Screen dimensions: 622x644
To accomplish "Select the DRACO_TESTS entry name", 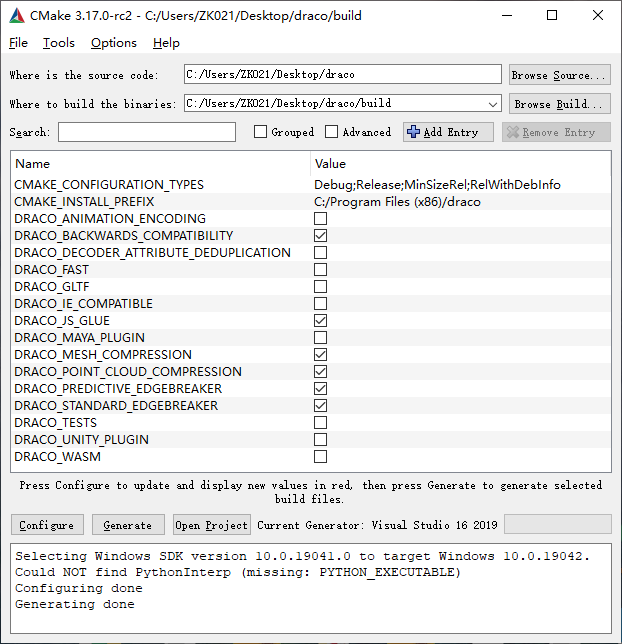I will pos(55,423).
